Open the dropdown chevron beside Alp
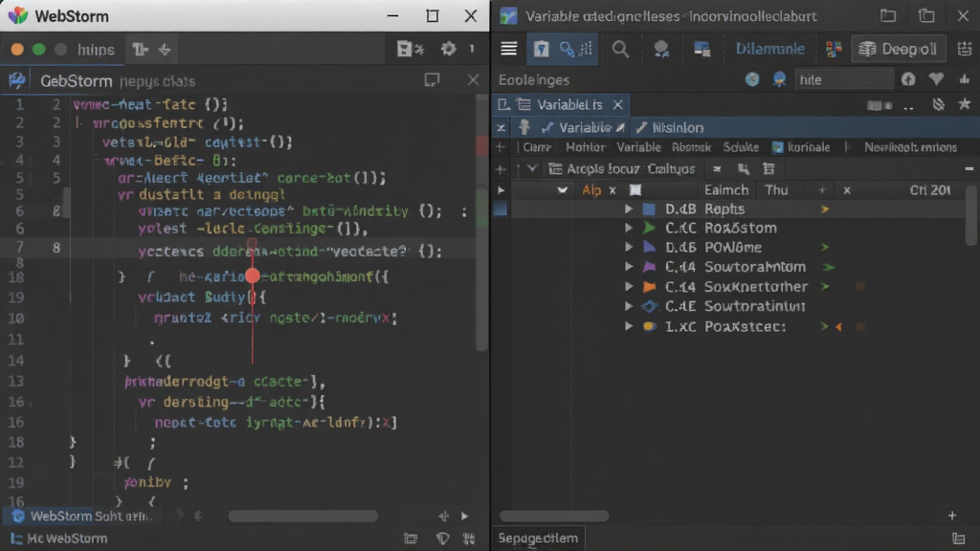980x551 pixels. pyautogui.click(x=562, y=190)
